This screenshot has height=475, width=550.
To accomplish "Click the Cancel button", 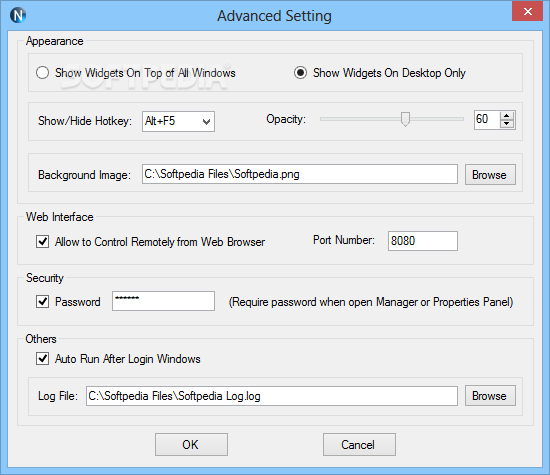I will click(359, 444).
